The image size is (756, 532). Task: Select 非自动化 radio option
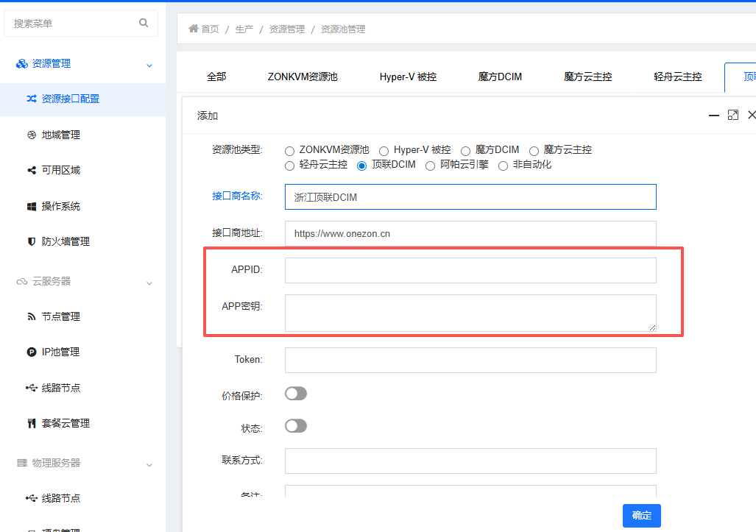[x=503, y=166]
